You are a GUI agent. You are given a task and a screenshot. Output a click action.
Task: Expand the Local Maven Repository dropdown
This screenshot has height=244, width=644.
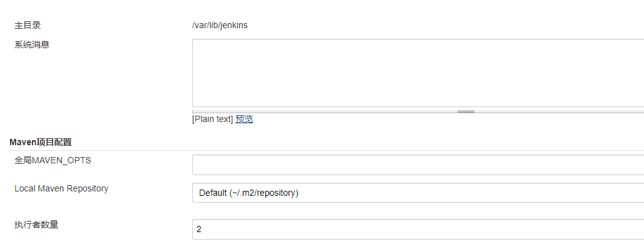coord(418,193)
